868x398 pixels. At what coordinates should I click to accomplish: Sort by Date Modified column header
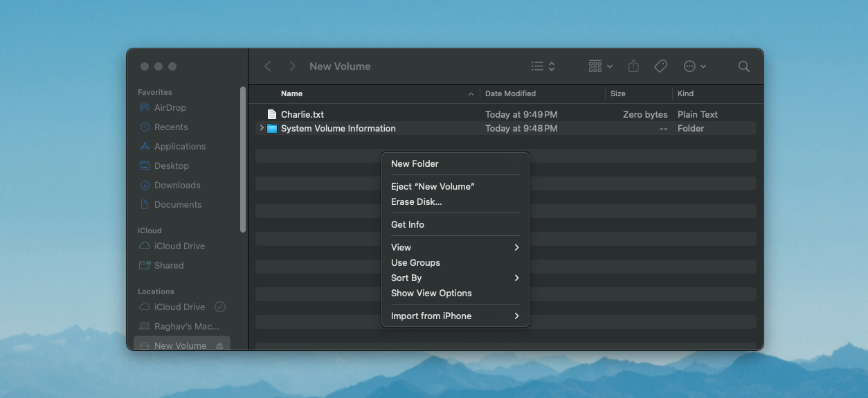511,93
